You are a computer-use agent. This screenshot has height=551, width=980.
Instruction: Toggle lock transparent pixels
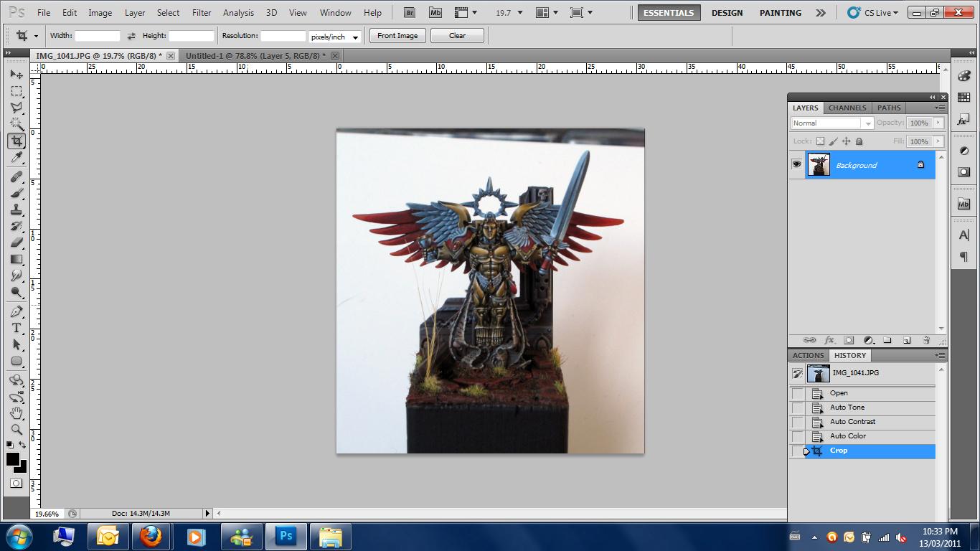[x=820, y=141]
